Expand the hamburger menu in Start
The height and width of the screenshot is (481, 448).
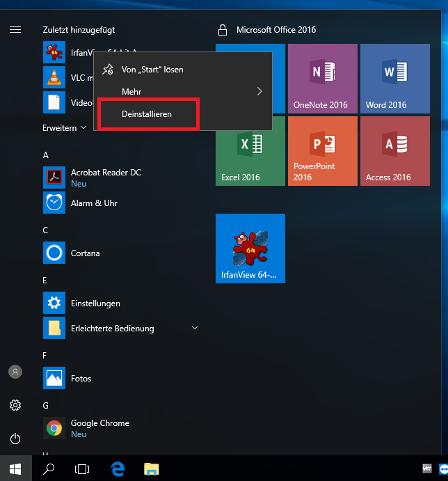point(15,30)
